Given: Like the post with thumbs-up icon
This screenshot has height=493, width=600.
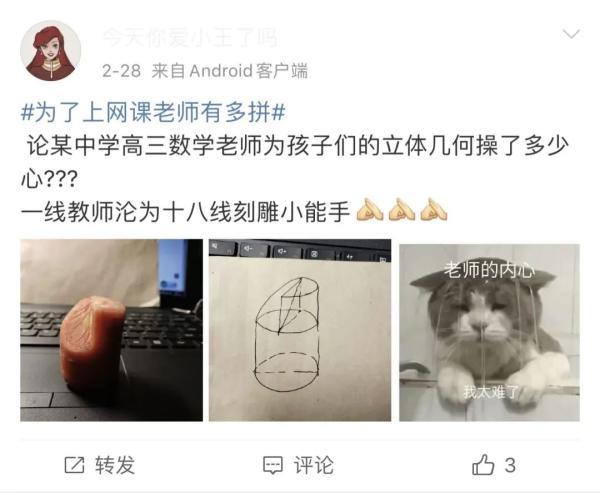Looking at the screenshot, I should (483, 464).
